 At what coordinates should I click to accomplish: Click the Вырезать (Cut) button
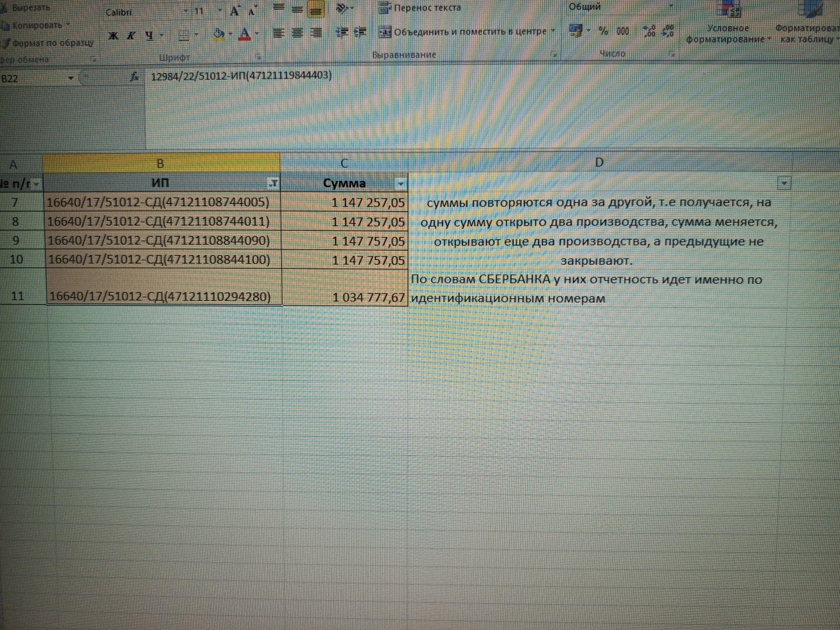(26, 8)
